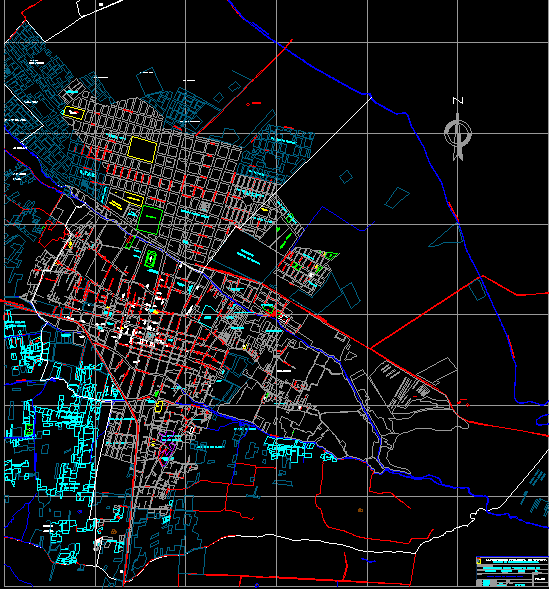Select the title block in the drawing corner
Screen dimensions: 549x589
512,572
